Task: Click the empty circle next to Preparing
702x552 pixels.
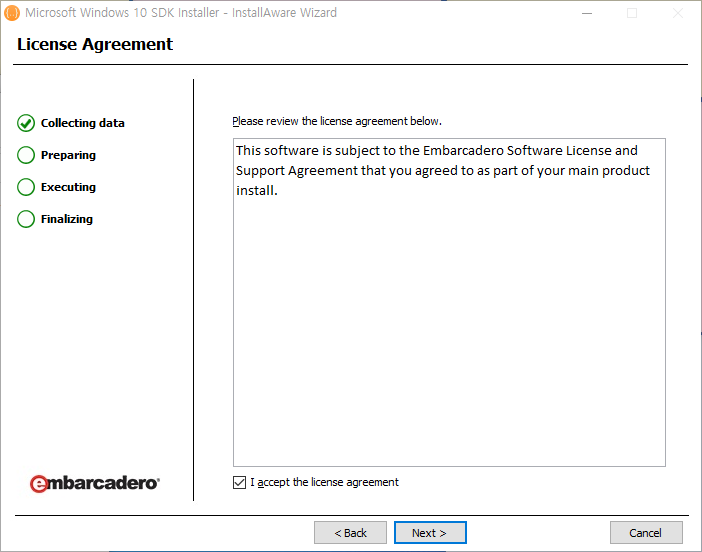Action: click(x=26, y=155)
